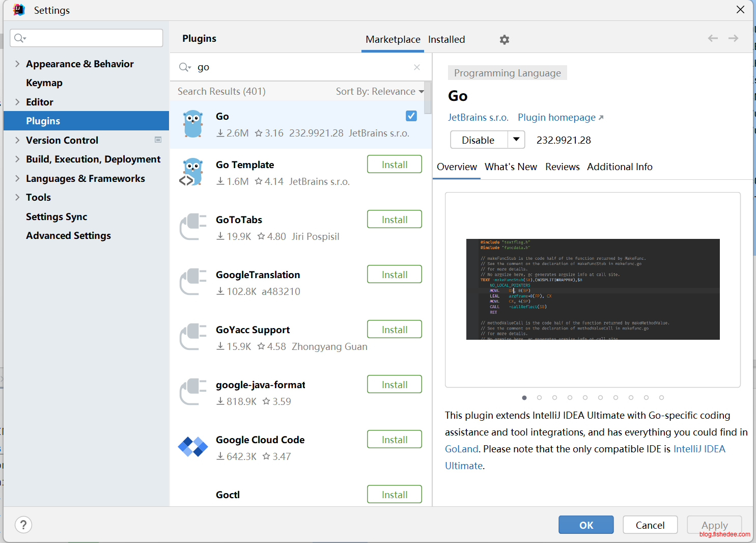The width and height of the screenshot is (756, 543).
Task: Clear the plugin search with X icon
Action: pos(417,67)
